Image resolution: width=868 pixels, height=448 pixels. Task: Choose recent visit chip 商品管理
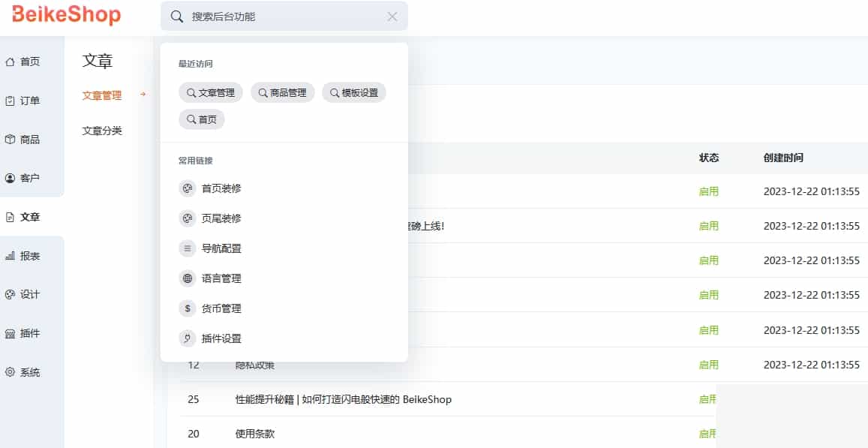click(282, 93)
